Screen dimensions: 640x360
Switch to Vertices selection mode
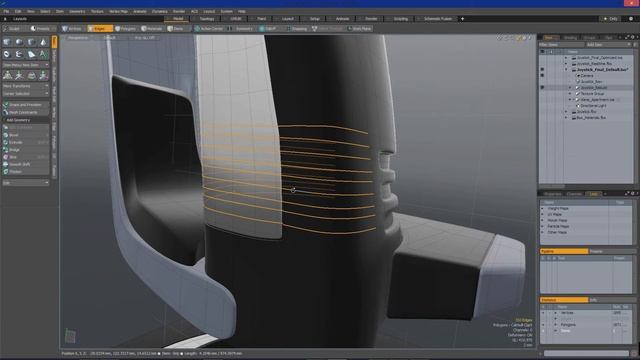(72, 29)
